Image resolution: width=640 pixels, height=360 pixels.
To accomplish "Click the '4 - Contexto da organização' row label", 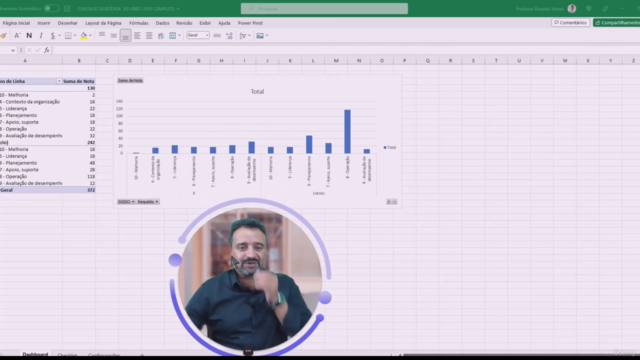I will point(31,102).
